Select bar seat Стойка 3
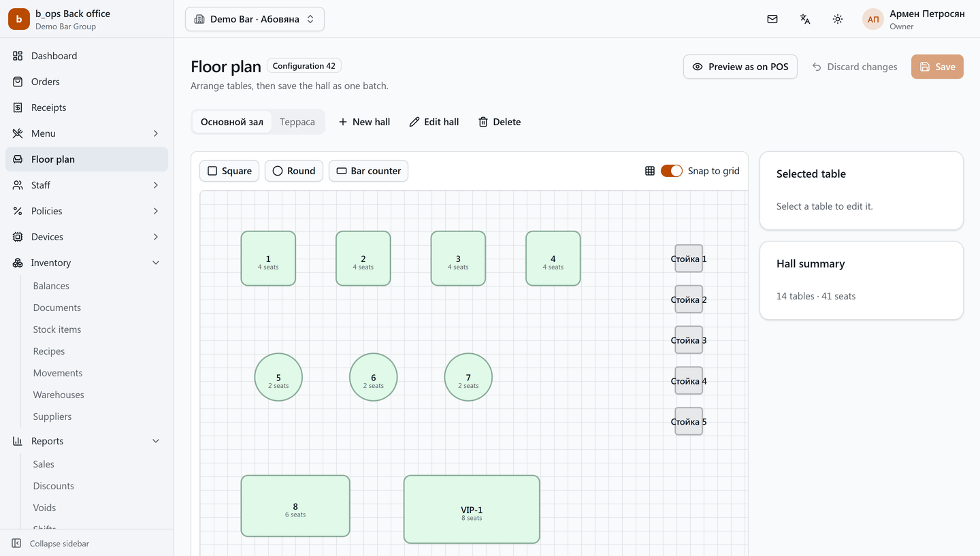The height and width of the screenshot is (556, 980). (x=689, y=340)
